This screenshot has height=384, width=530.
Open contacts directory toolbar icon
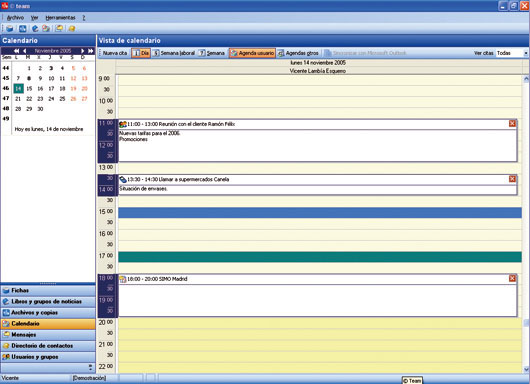pos(72,29)
